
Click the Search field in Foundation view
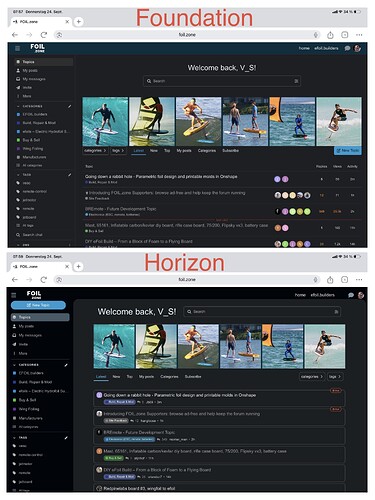tap(222, 81)
